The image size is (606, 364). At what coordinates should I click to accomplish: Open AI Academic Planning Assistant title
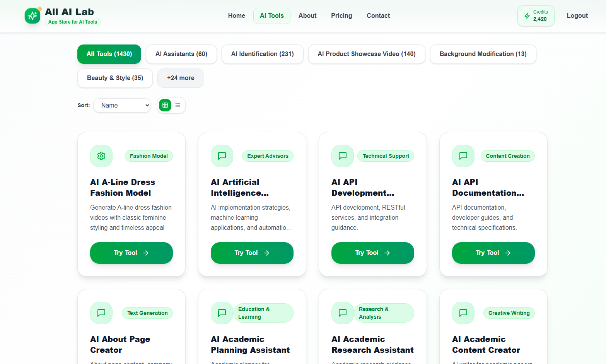(x=250, y=345)
